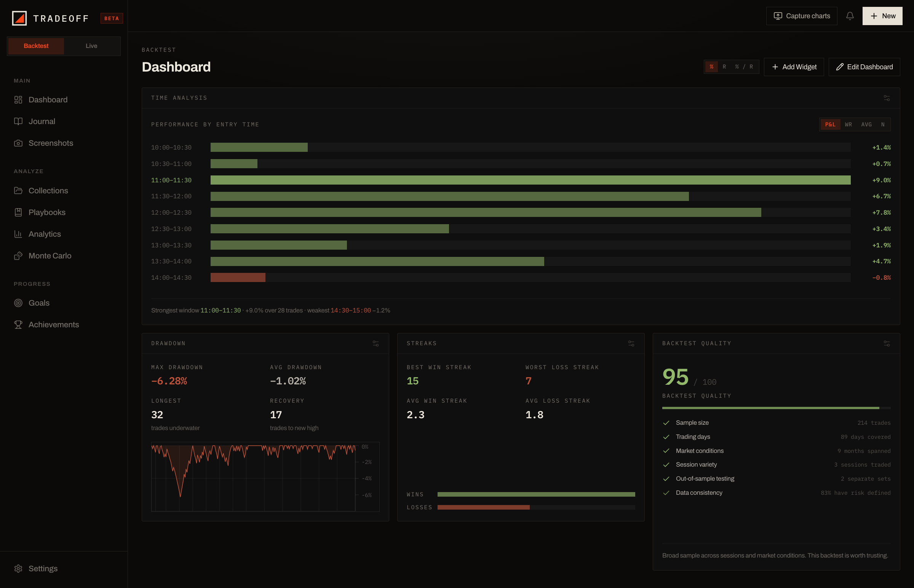914x588 pixels.
Task: Click the backtest quality score progress bar
Action: pyautogui.click(x=776, y=408)
